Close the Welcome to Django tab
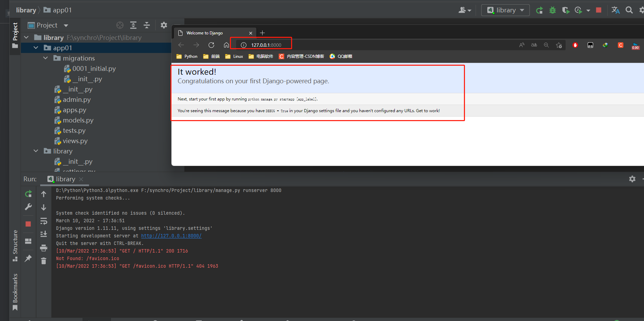 coord(251,33)
